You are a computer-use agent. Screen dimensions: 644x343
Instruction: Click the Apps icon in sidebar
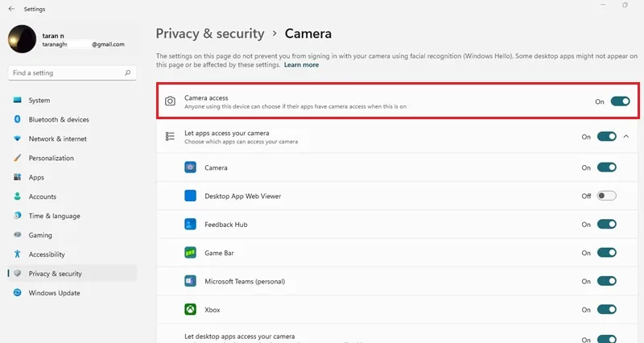tap(17, 177)
